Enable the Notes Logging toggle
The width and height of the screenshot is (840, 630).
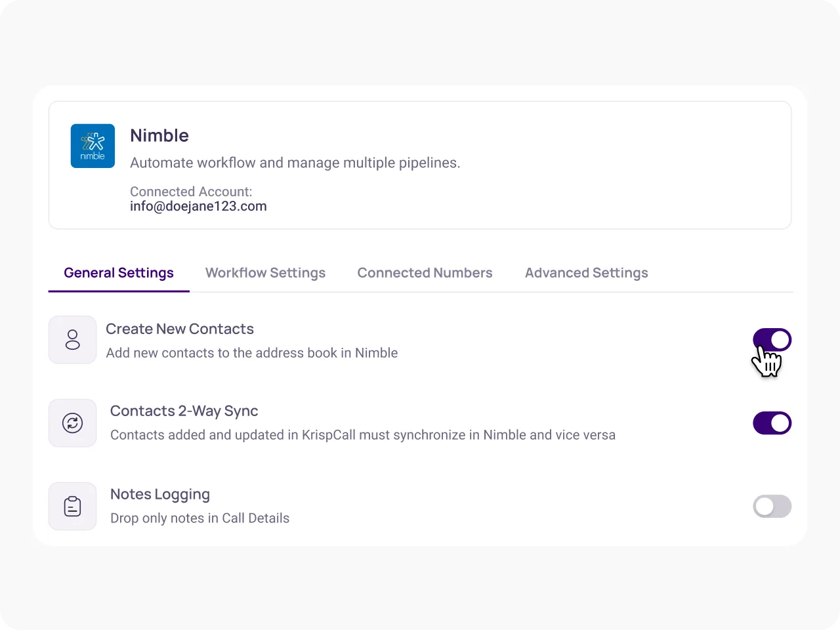(772, 507)
